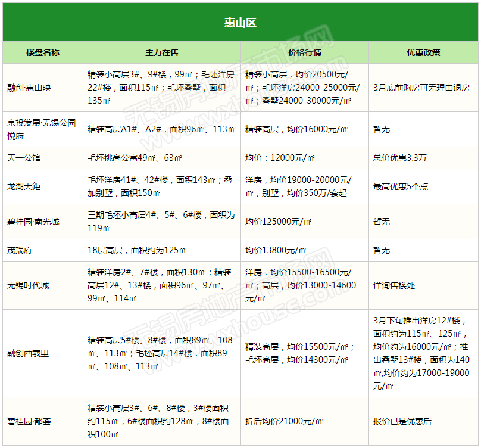
Task: Select the 茂瑞府 property name cell
Action: [20, 250]
